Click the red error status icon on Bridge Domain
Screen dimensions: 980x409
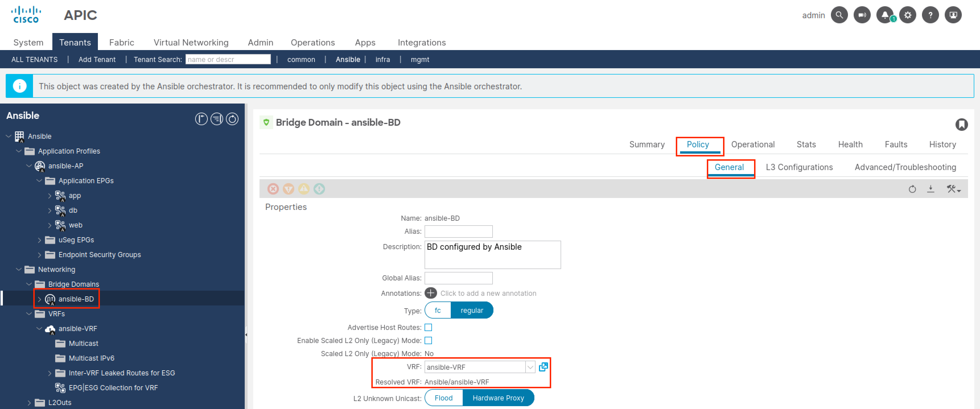coord(273,189)
